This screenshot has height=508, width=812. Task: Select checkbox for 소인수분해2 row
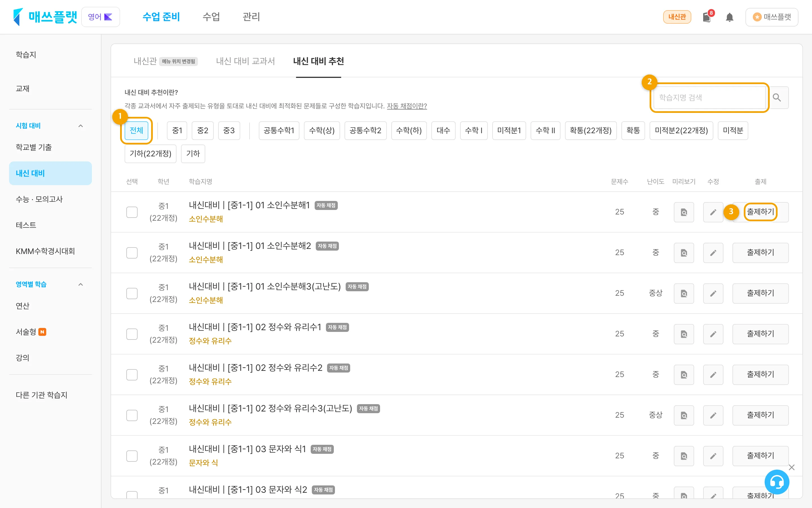pyautogui.click(x=132, y=253)
